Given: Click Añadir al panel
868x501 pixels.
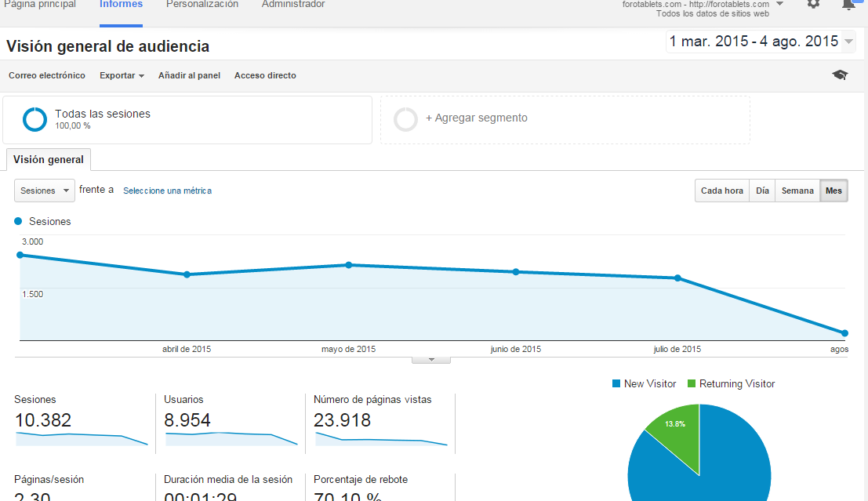Looking at the screenshot, I should point(189,75).
